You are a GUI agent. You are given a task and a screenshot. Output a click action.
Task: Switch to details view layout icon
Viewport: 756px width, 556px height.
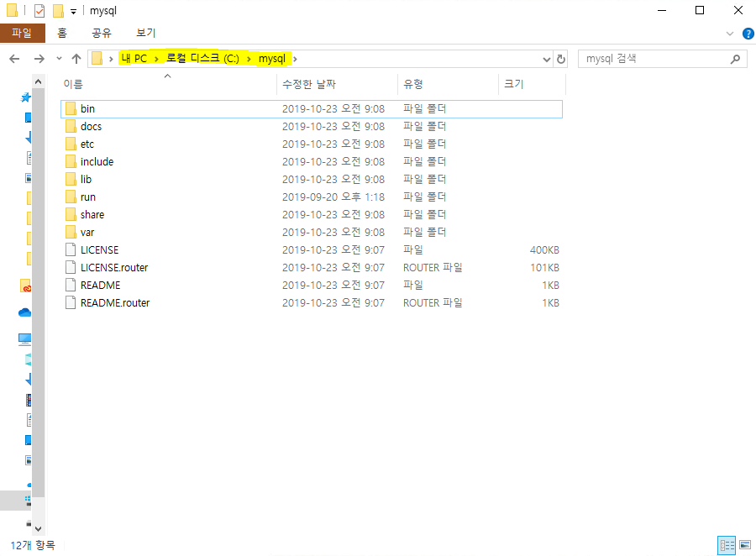pyautogui.click(x=727, y=545)
